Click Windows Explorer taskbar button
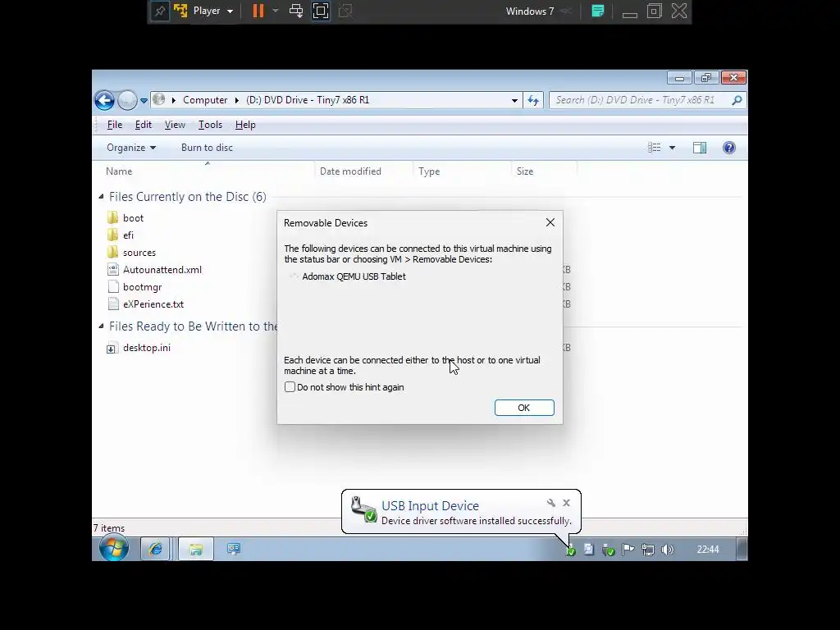Image resolution: width=840 pixels, height=630 pixels. click(x=195, y=549)
